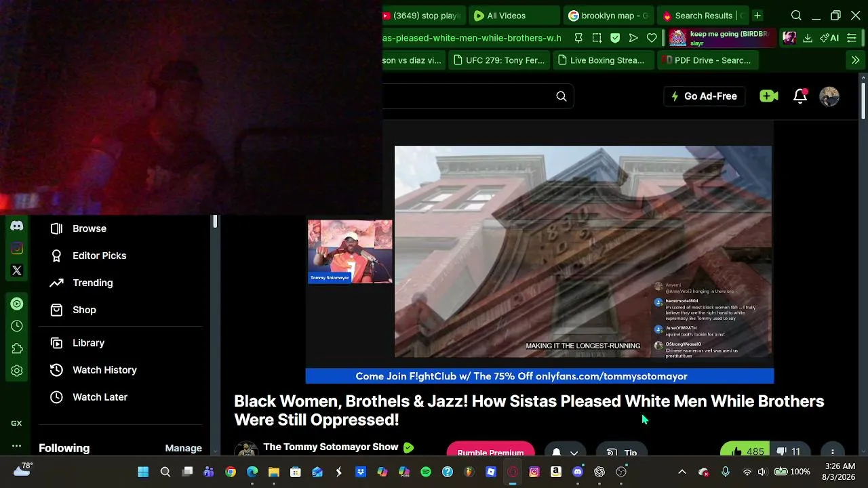Show hidden system tray icons chevron
The height and width of the screenshot is (488, 868).
[x=682, y=472]
